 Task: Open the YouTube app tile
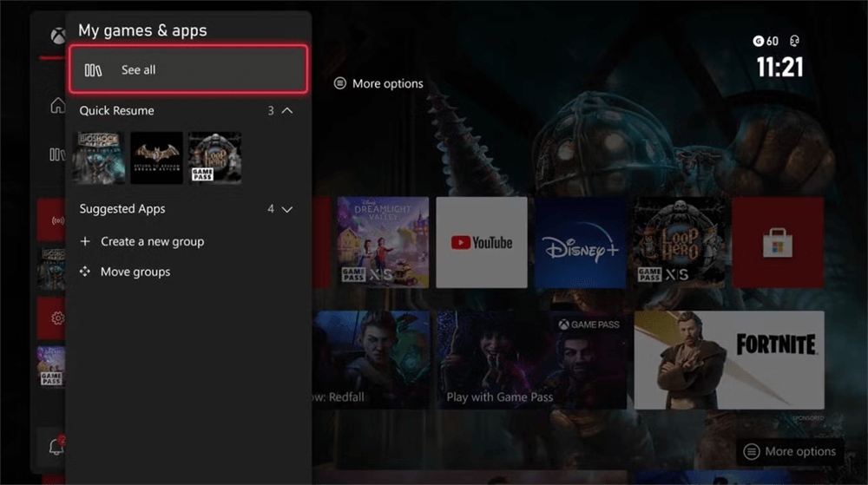pyautogui.click(x=482, y=242)
